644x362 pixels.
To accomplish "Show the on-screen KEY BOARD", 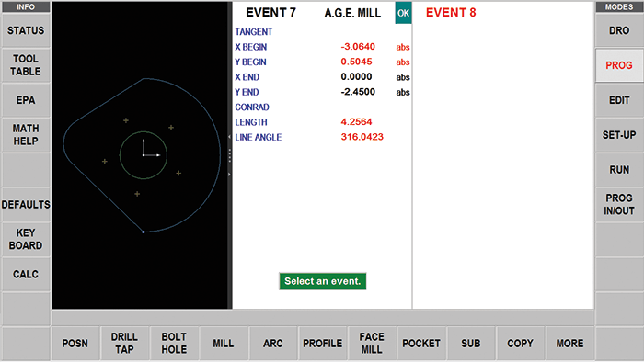I will 26,240.
